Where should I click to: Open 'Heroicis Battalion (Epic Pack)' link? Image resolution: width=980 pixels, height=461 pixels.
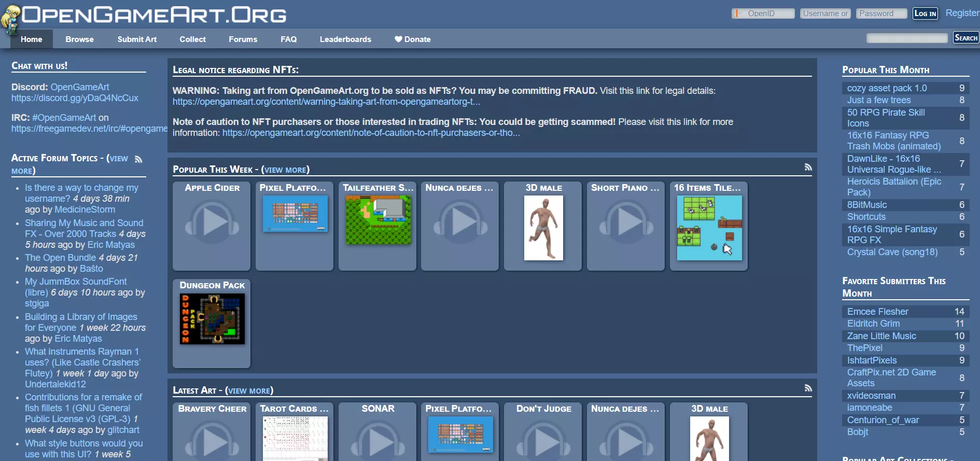(894, 187)
